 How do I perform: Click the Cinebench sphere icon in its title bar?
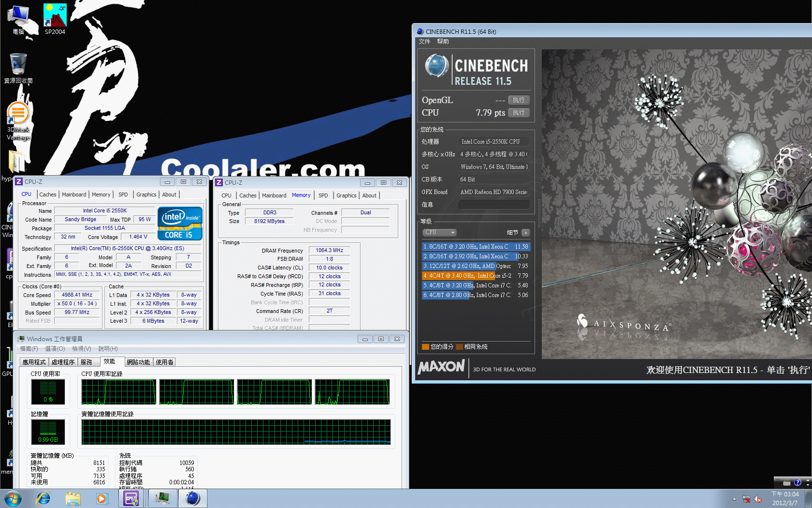coord(420,31)
